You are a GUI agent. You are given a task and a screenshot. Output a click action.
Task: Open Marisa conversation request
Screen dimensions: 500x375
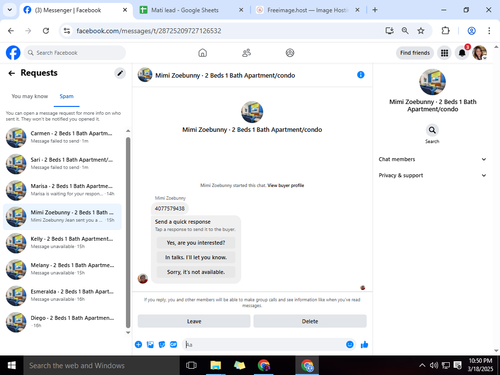point(62,190)
